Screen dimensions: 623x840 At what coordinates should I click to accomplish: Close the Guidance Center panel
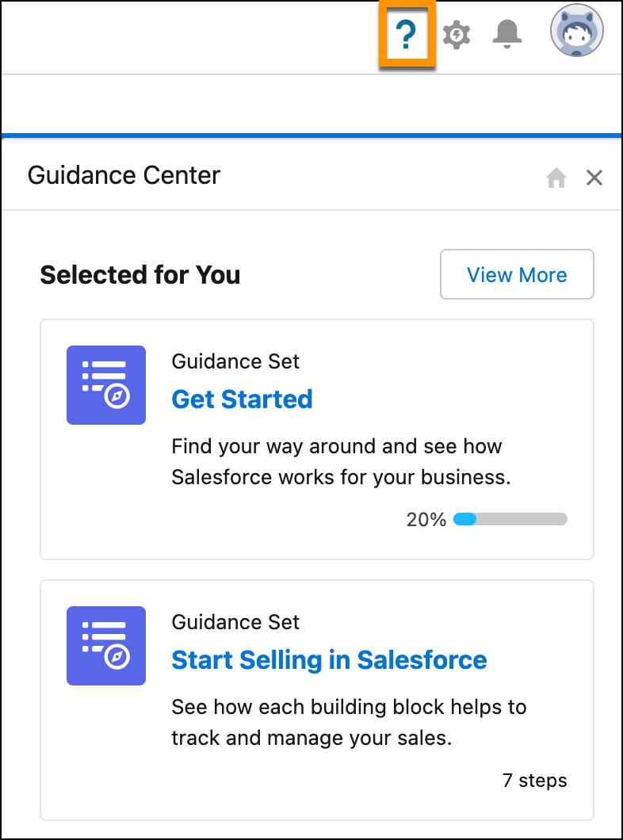click(x=594, y=178)
